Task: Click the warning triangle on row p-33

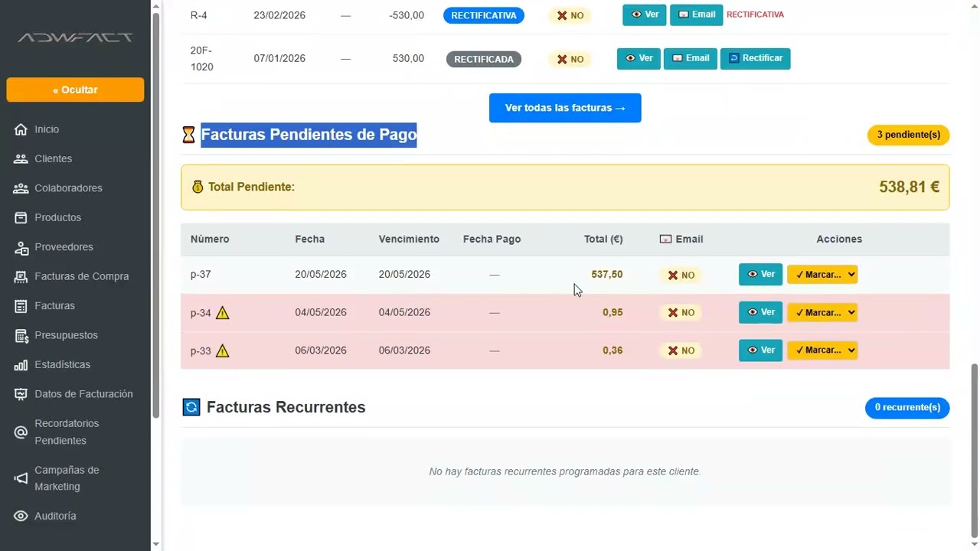Action: pyautogui.click(x=222, y=350)
